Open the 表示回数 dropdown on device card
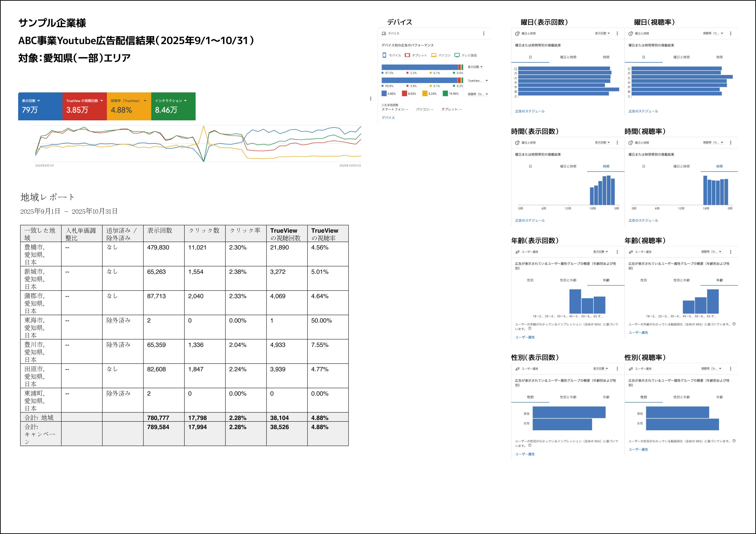The height and width of the screenshot is (534, 756). pyautogui.click(x=476, y=67)
